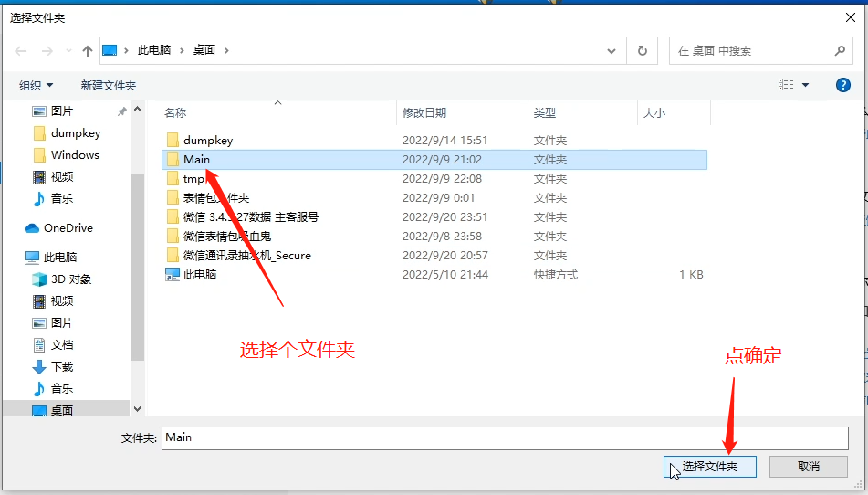
Task: Sort by 修改日期 column header
Action: pos(424,113)
